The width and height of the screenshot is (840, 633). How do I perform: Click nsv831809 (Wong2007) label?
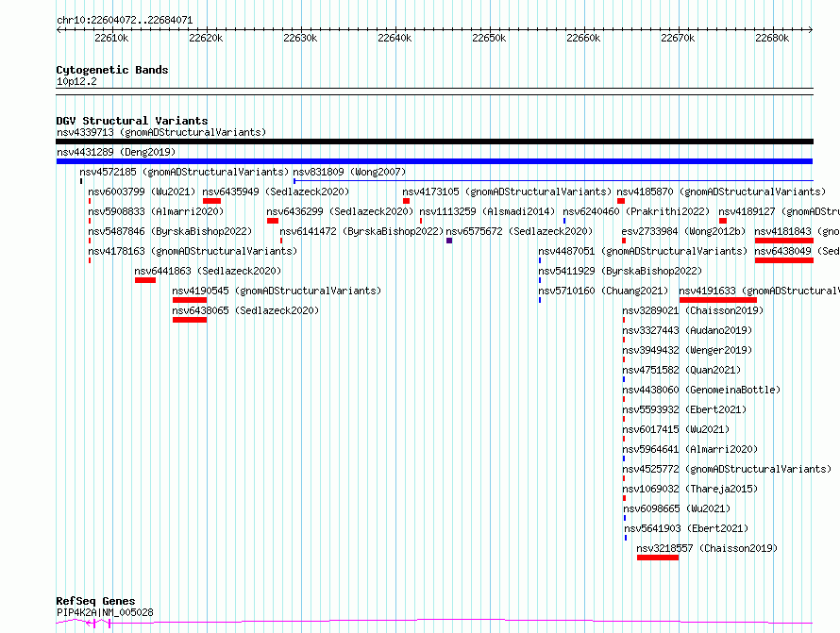[349, 172]
